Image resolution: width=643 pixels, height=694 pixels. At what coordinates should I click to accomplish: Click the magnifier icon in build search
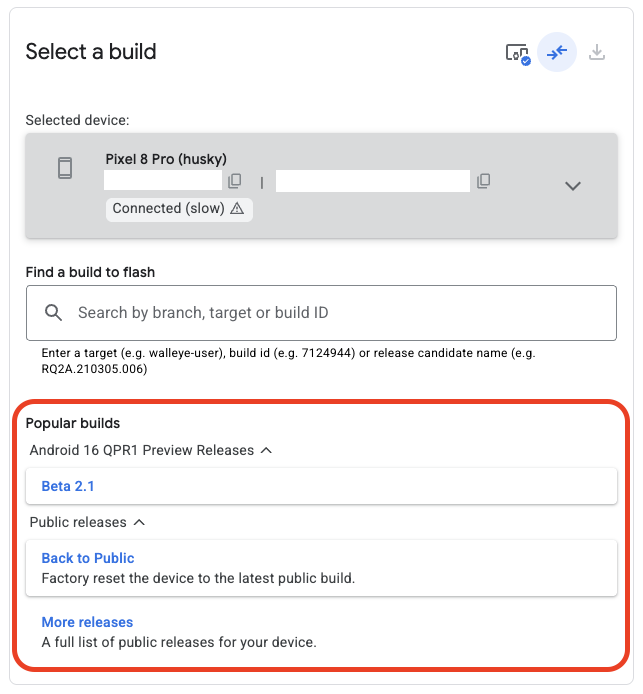coord(54,312)
